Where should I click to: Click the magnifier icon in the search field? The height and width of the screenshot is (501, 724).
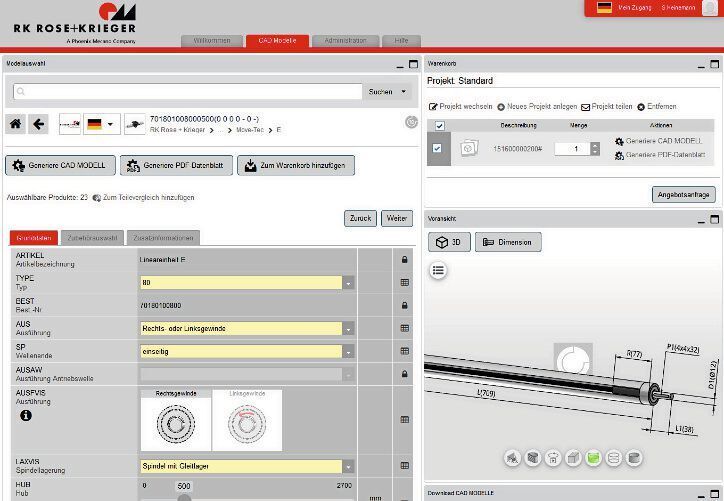pos(20,91)
